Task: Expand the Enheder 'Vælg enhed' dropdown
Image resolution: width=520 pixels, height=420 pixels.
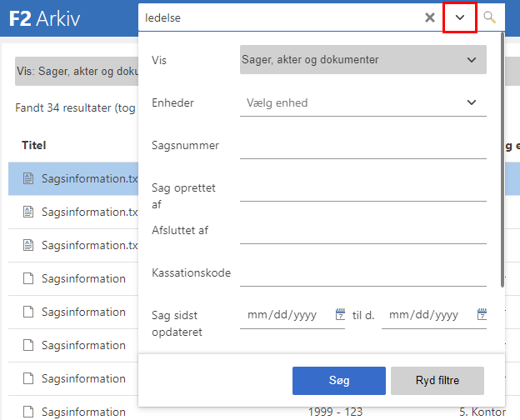Action: click(362, 103)
